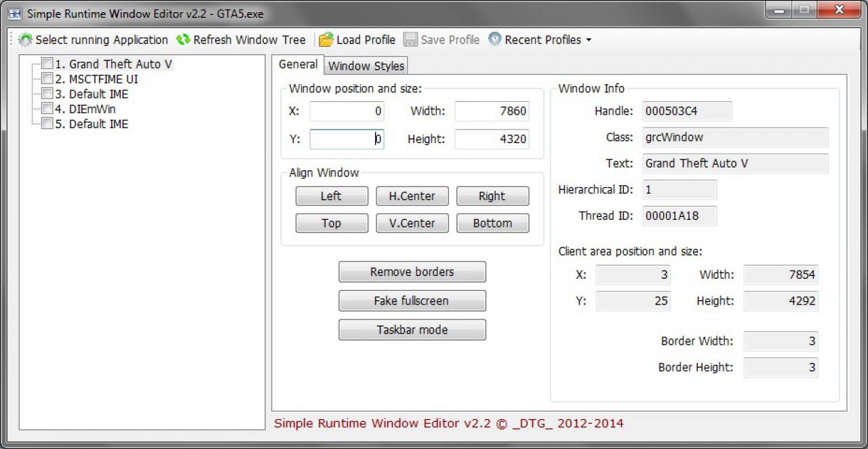Click the Taskbar mode button
The height and width of the screenshot is (449, 868).
[412, 330]
